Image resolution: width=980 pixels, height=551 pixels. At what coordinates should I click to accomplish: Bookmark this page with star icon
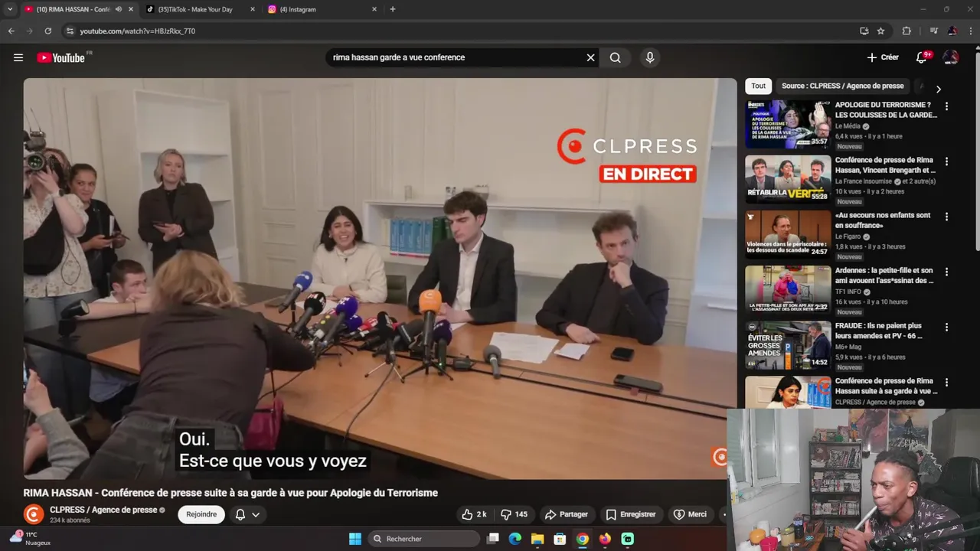click(880, 31)
